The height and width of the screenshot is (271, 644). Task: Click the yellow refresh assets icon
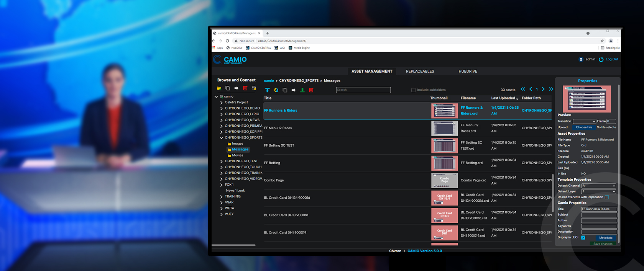pos(276,90)
